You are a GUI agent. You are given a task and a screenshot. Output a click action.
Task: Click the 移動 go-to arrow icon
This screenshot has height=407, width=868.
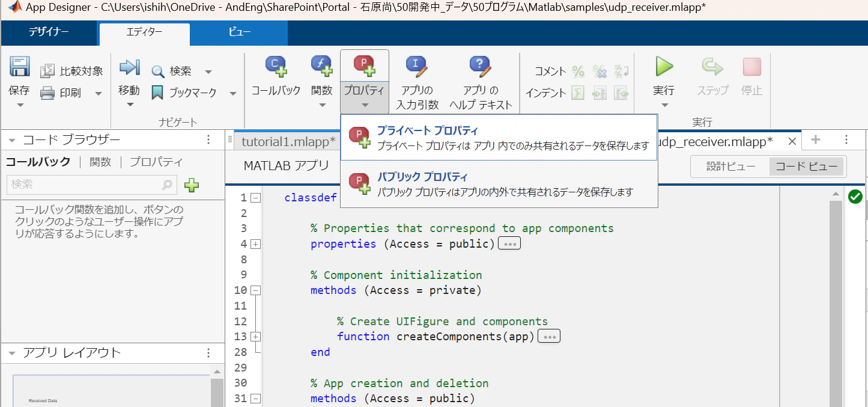[x=129, y=67]
